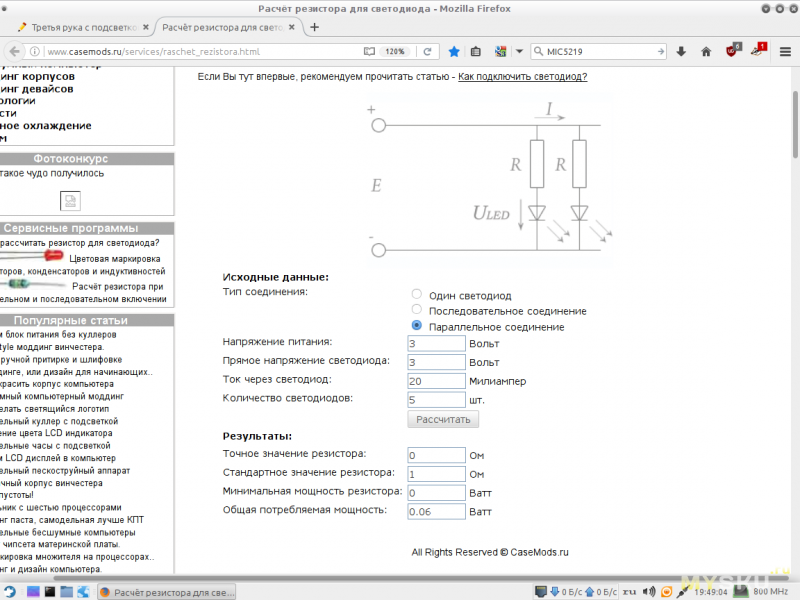Select the Параллельное соединение radio button
This screenshot has width=800, height=600.
click(x=417, y=326)
